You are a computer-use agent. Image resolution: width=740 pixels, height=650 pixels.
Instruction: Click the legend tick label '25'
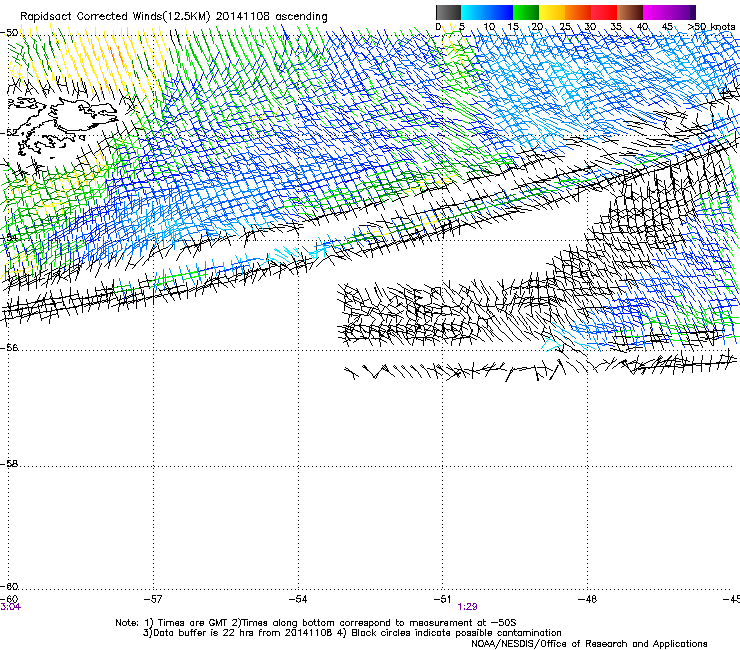565,27
